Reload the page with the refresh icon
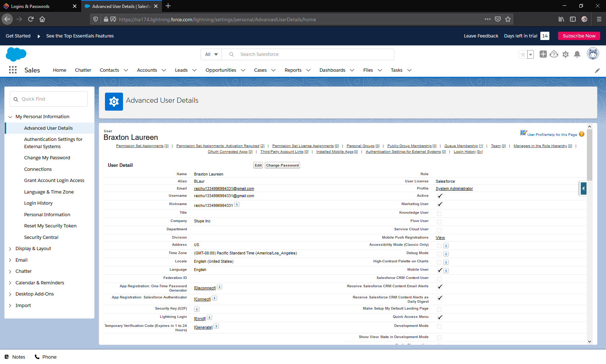Viewport: 606px width, 364px height. click(31, 19)
